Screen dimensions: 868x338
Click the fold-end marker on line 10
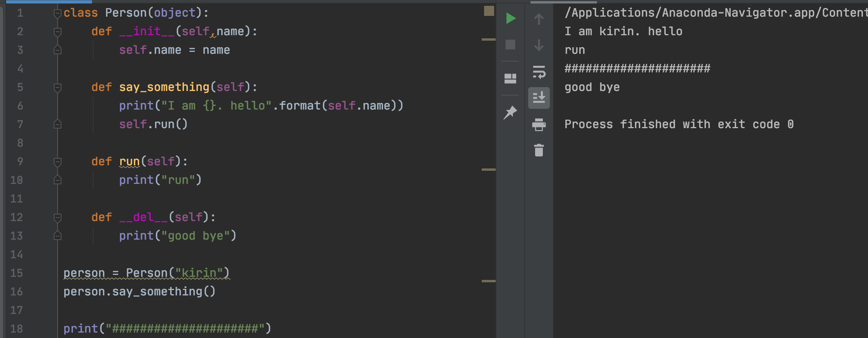58,180
